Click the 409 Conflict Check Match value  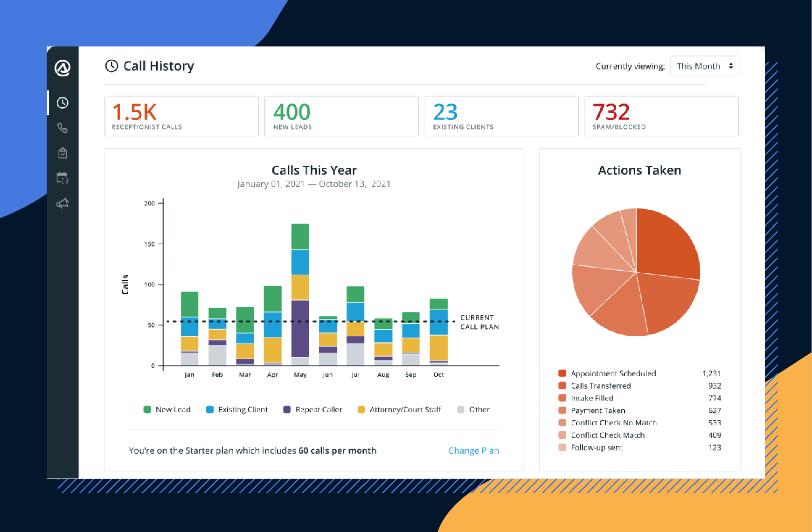[715, 435]
